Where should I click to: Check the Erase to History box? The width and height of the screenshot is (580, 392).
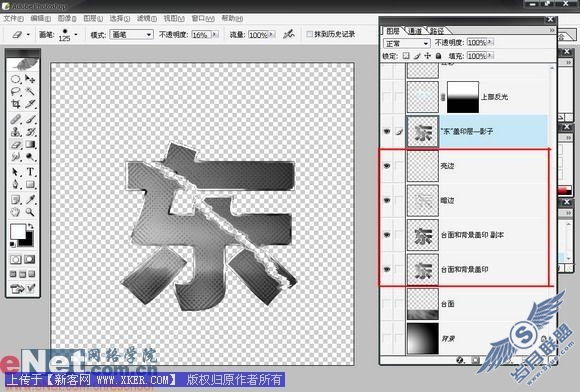point(309,34)
